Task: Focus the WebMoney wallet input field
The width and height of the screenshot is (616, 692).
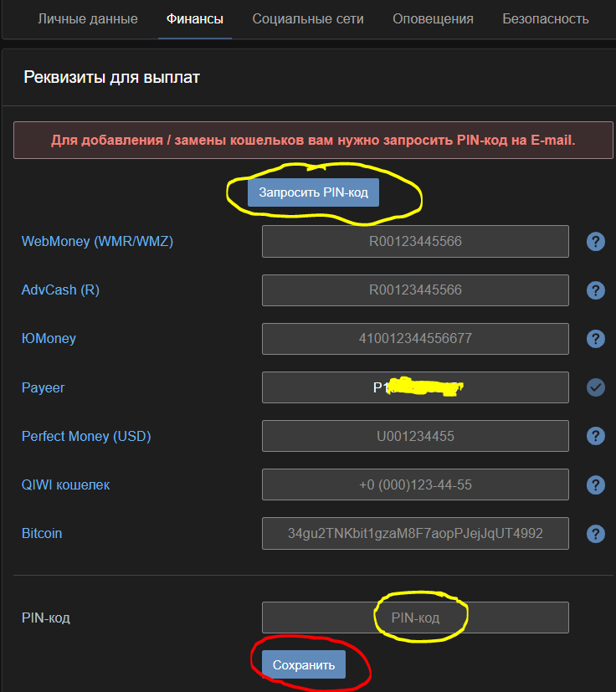Action: pyautogui.click(x=415, y=242)
